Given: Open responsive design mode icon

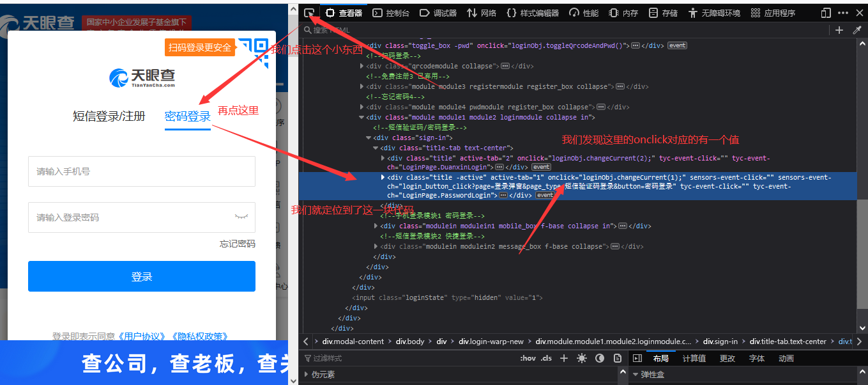Looking at the screenshot, I should point(826,13).
